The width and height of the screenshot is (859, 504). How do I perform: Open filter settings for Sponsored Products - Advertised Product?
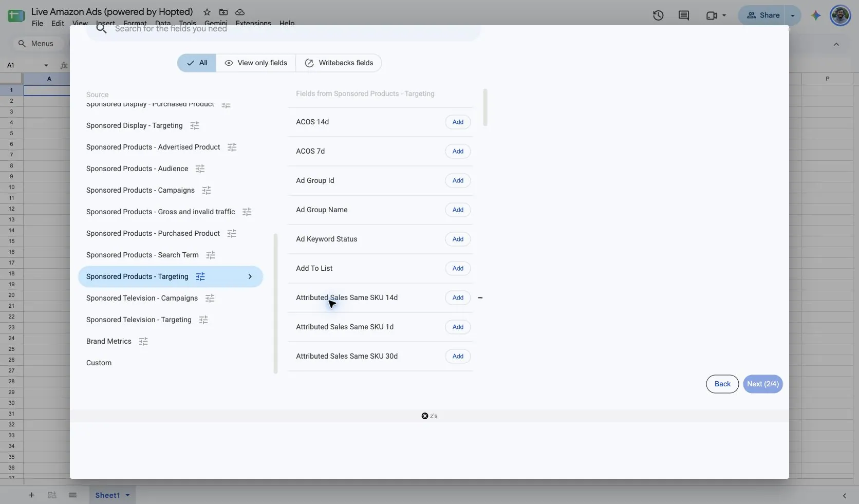coord(232,147)
